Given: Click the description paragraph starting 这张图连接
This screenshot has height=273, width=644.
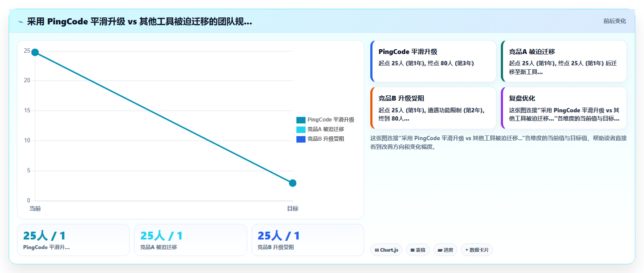Looking at the screenshot, I should point(498,142).
